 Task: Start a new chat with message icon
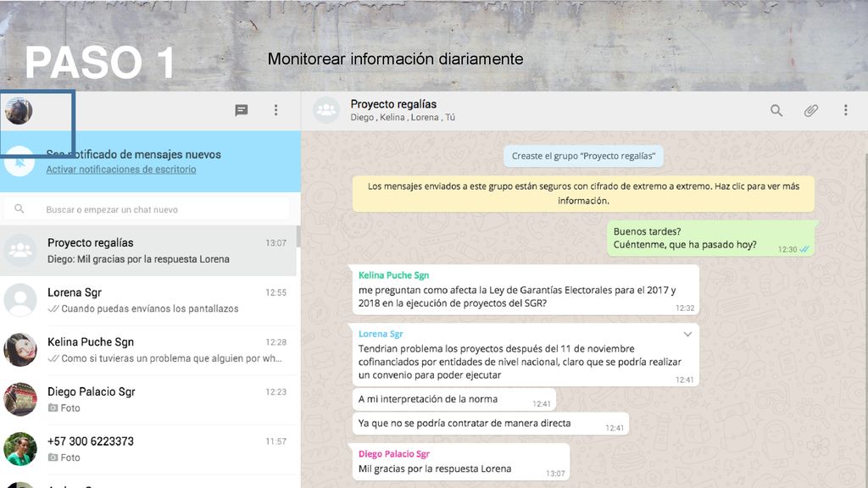(242, 110)
